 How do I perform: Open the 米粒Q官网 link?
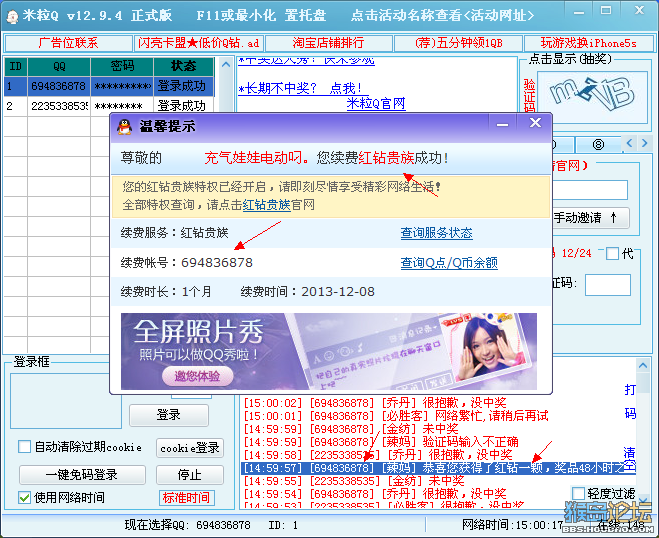tap(376, 103)
